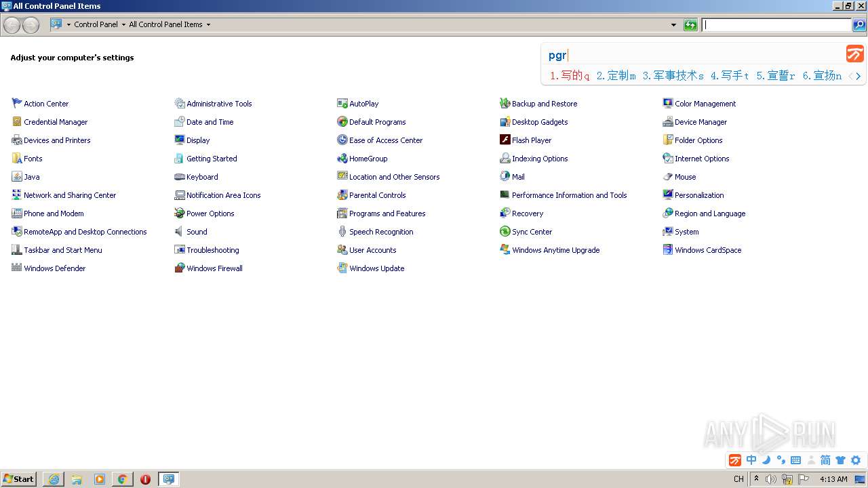Open the Action Center flag icon
The width and height of the screenshot is (868, 488).
(17, 103)
